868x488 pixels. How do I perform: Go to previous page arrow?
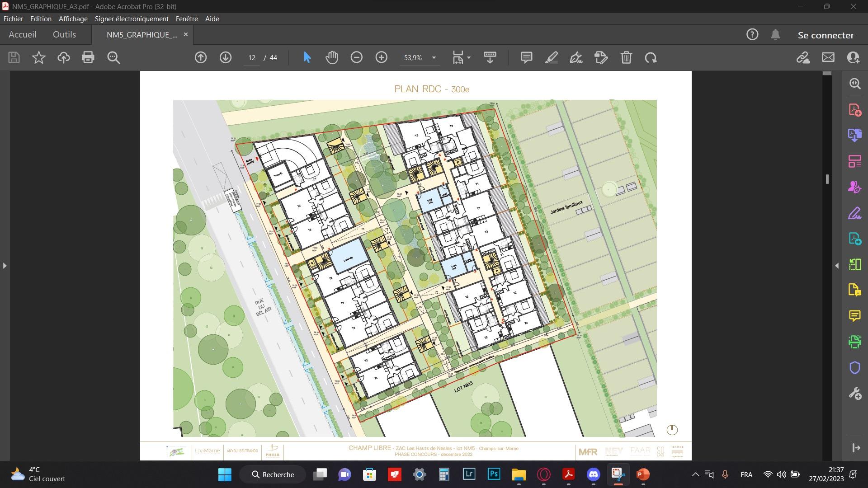(201, 57)
